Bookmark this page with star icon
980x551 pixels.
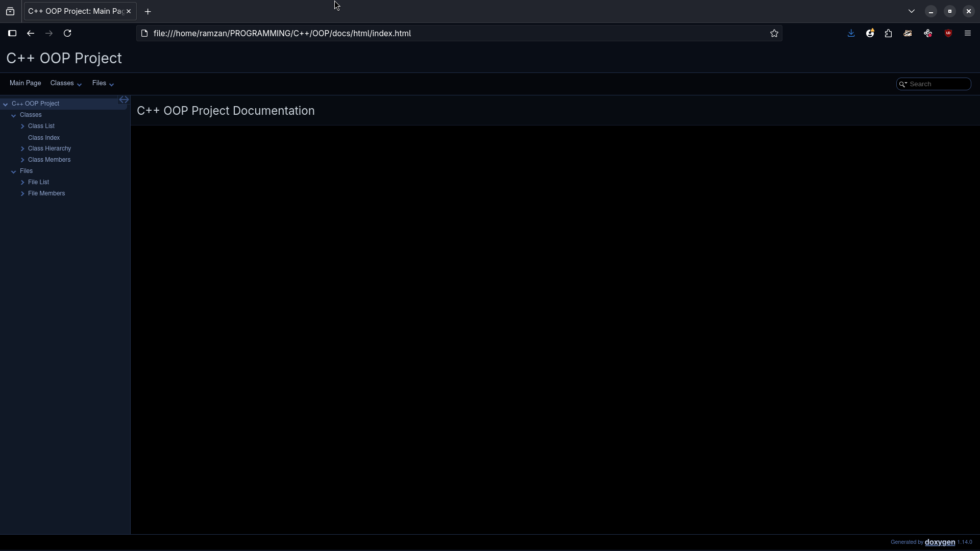point(774,33)
